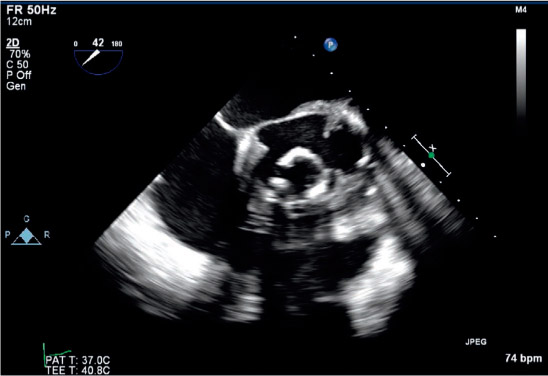
Task: Click the "C 50" compression value
Action: click(x=17, y=64)
